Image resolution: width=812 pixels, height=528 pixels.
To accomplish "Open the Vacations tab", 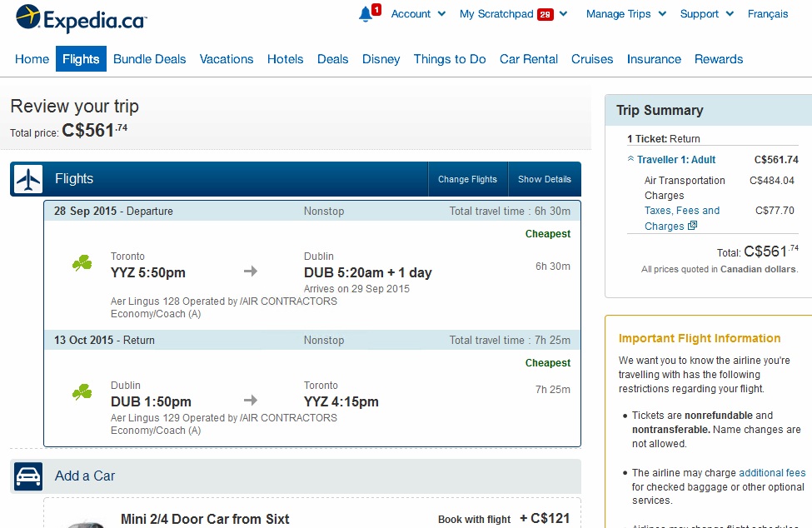I will click(x=227, y=59).
